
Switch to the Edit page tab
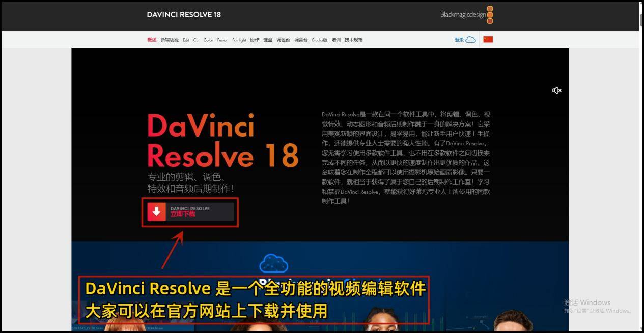[186, 40]
